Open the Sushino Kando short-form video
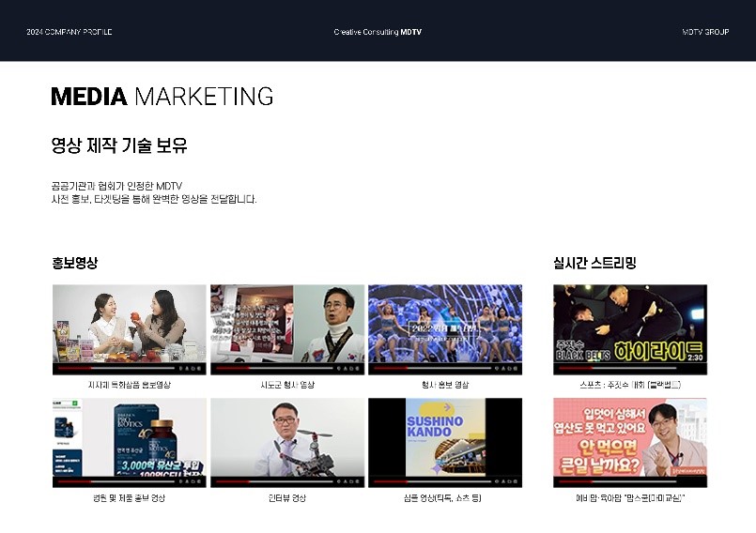 coord(444,437)
